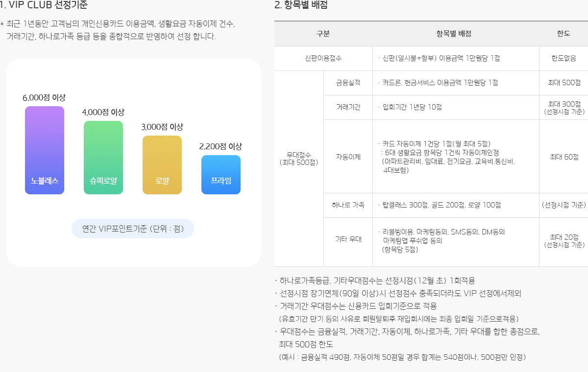Click the 신판이용점수 row cell
Image resolution: width=588 pixels, height=372 pixels.
click(x=323, y=58)
